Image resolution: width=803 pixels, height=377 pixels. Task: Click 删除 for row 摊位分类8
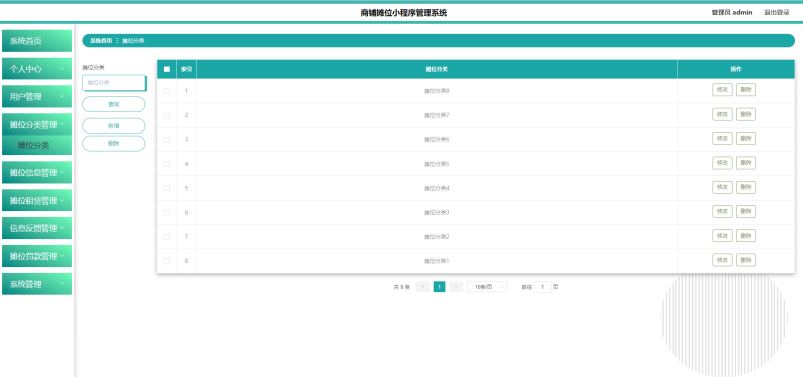tap(746, 90)
